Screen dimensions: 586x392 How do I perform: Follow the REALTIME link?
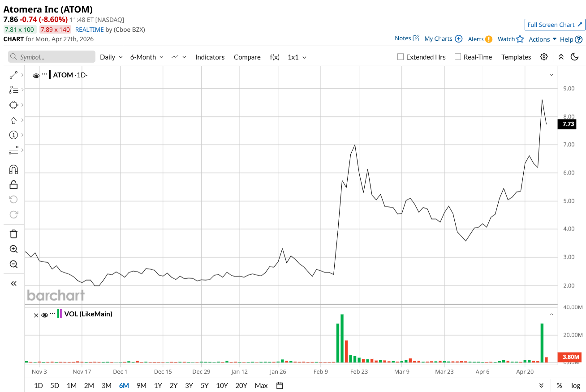[x=90, y=30]
